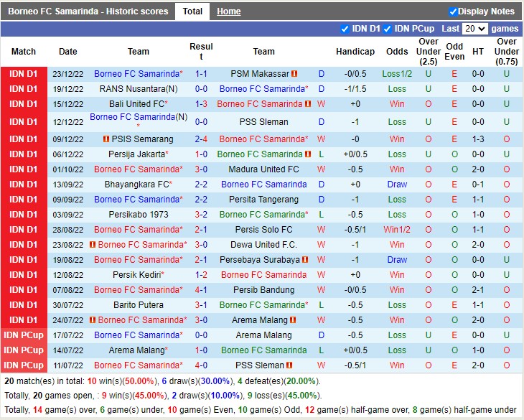This screenshot has width=524, height=420.
Task: Open the 1-1 result against PSM Makassar
Action: [201, 74]
